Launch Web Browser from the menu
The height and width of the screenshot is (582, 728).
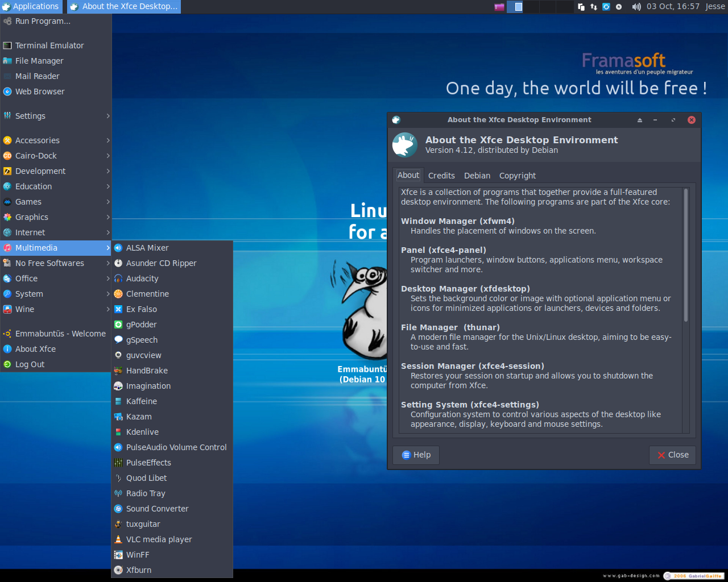click(56, 92)
